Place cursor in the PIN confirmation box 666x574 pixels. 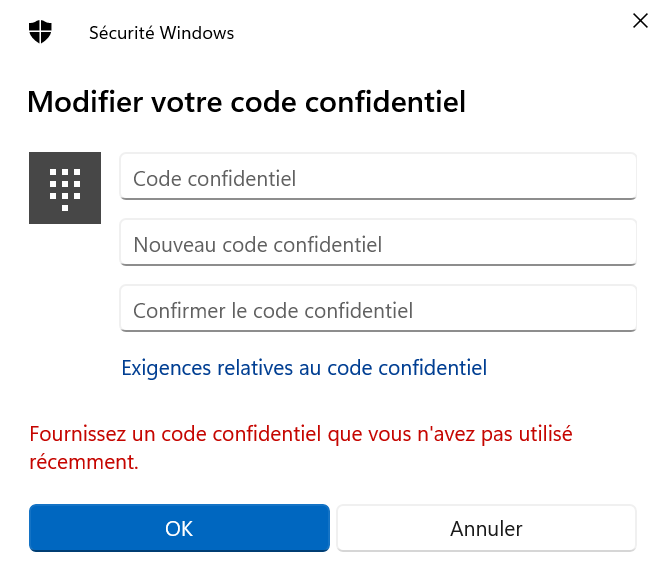[378, 310]
